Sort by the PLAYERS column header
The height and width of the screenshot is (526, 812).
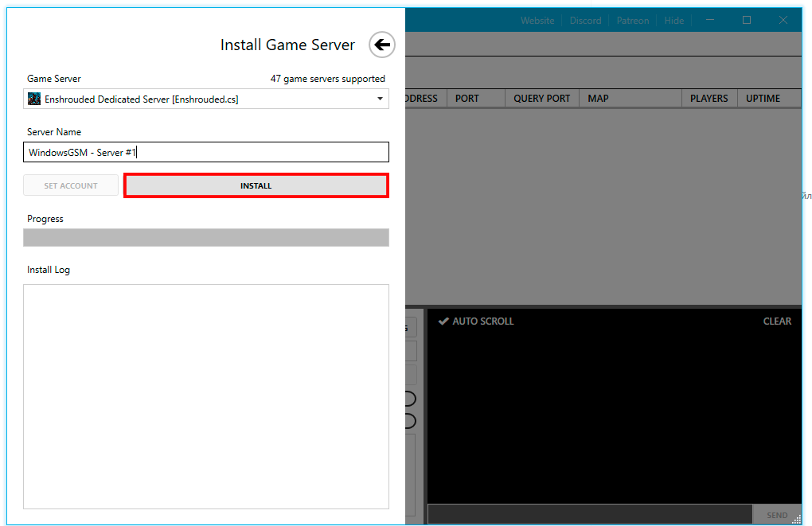(709, 99)
